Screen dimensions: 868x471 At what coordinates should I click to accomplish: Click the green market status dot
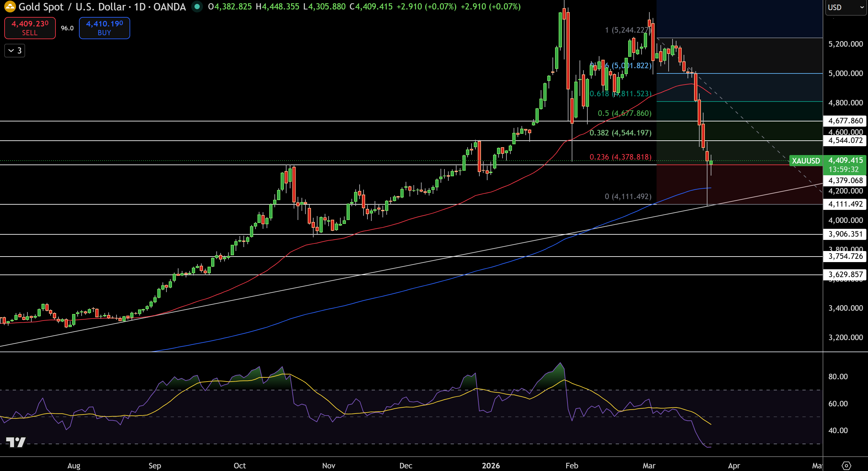pyautogui.click(x=197, y=7)
